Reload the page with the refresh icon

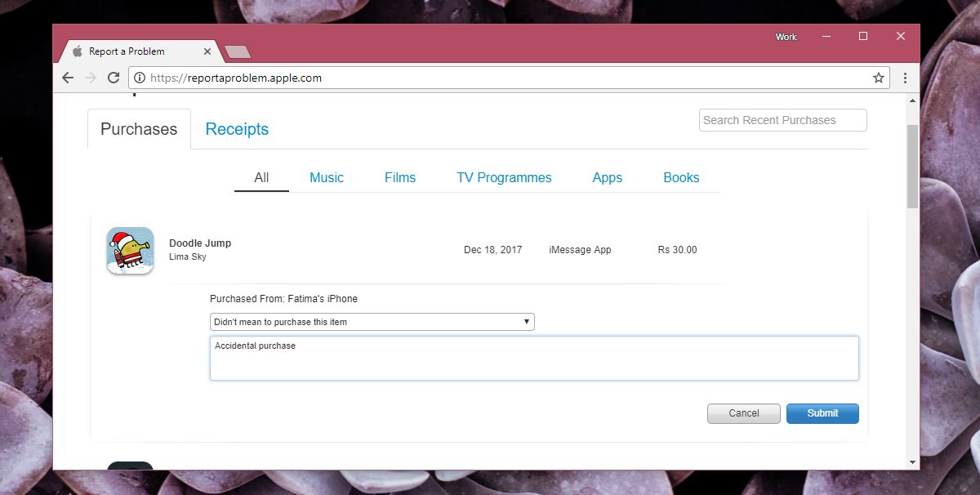coord(114,78)
